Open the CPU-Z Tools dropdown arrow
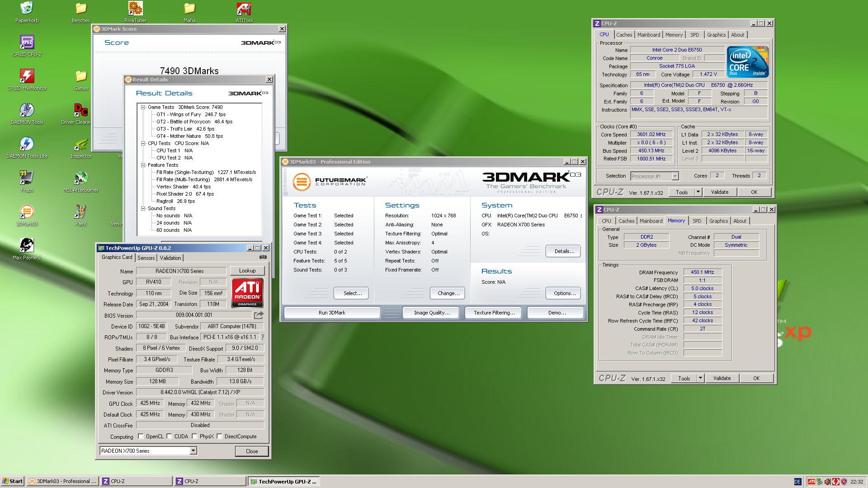Viewport: 868px width, 488px height. [698, 192]
